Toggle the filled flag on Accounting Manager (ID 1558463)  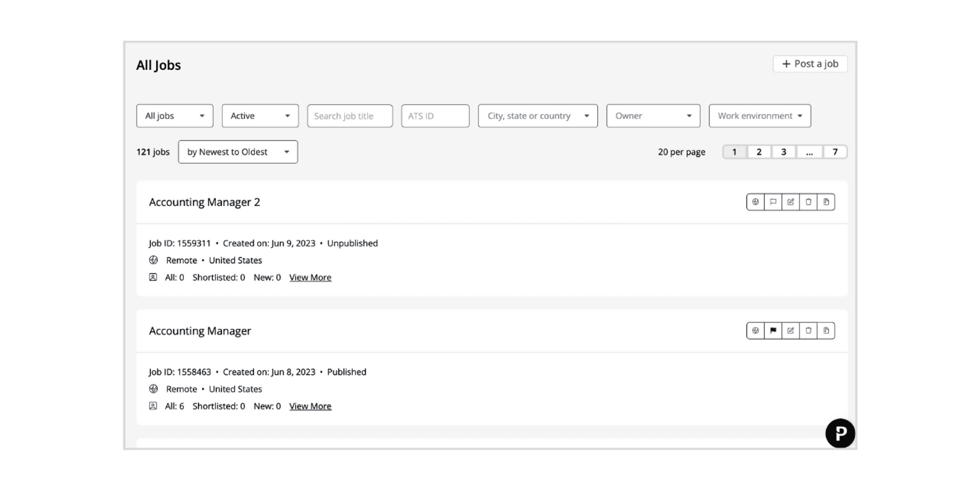click(773, 330)
